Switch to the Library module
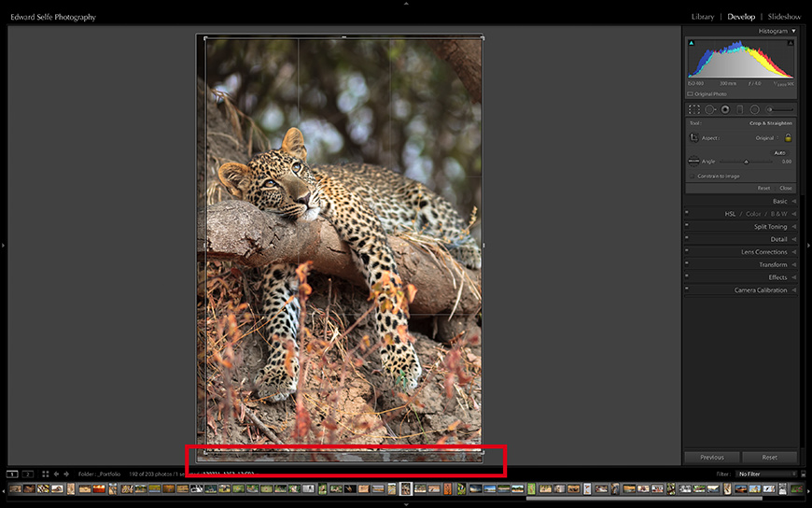 [703, 17]
